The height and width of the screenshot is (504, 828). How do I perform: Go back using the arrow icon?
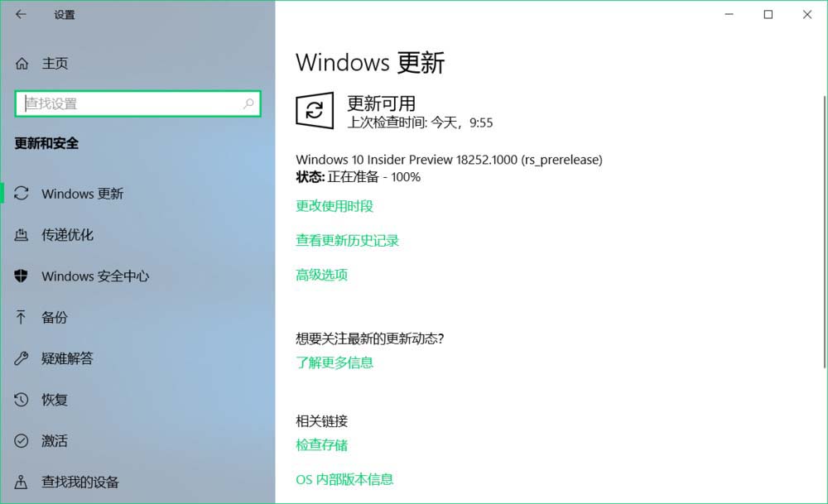[21, 14]
